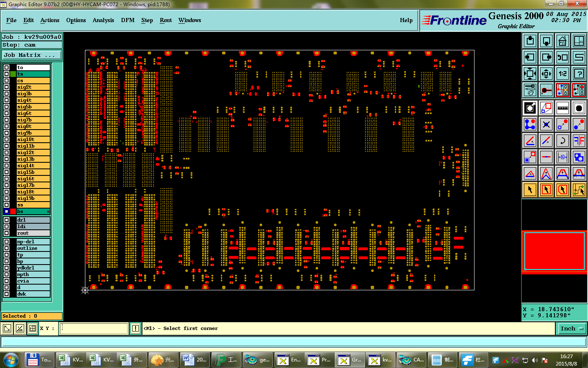
Task: Open the Windows Start button
Action: click(x=11, y=360)
